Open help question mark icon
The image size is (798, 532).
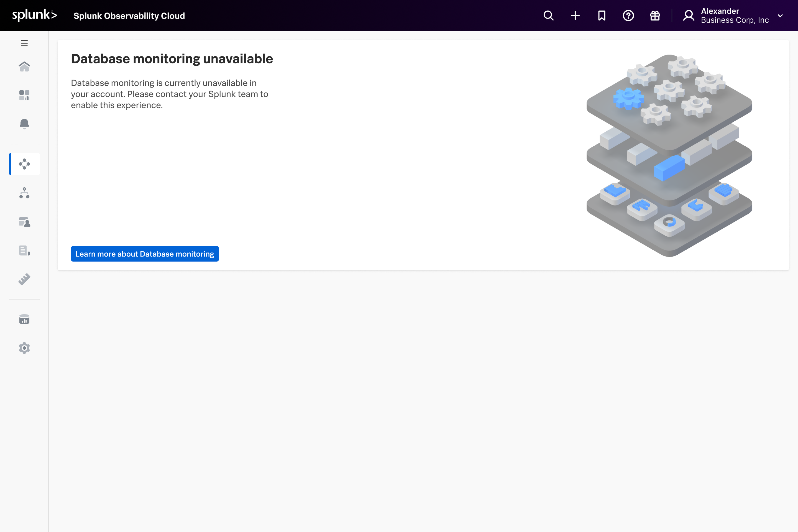click(628, 16)
